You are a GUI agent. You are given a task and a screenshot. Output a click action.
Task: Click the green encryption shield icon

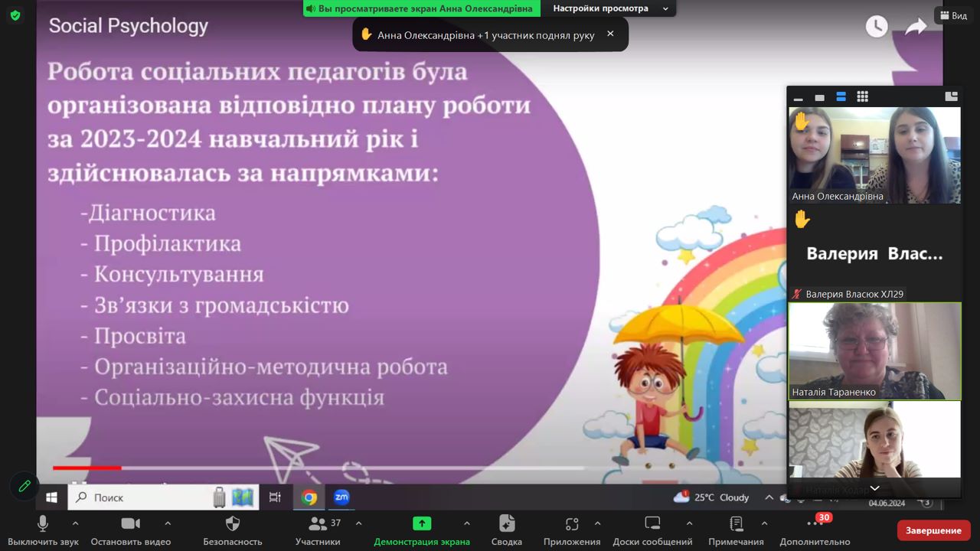point(15,15)
